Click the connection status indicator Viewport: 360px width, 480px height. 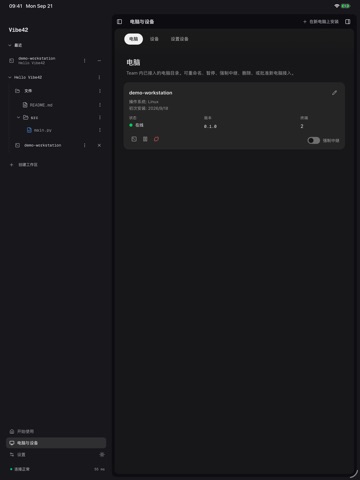click(x=20, y=469)
